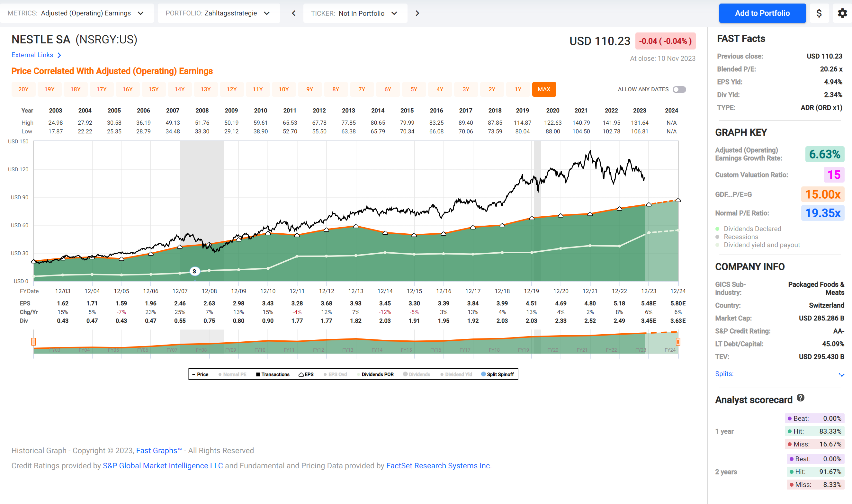Click the 15.00x GDF P/E=G box
Viewport: 852px width, 504px height.
coord(822,194)
